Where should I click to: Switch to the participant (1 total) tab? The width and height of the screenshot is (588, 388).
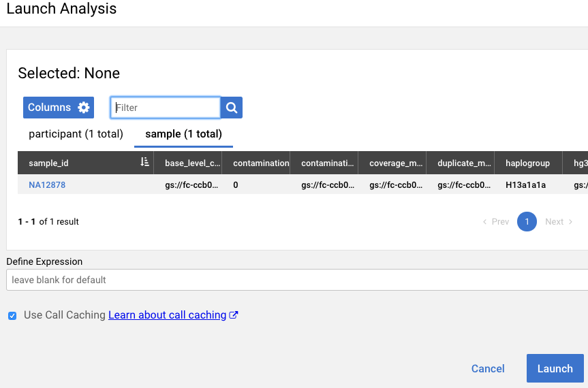(76, 134)
